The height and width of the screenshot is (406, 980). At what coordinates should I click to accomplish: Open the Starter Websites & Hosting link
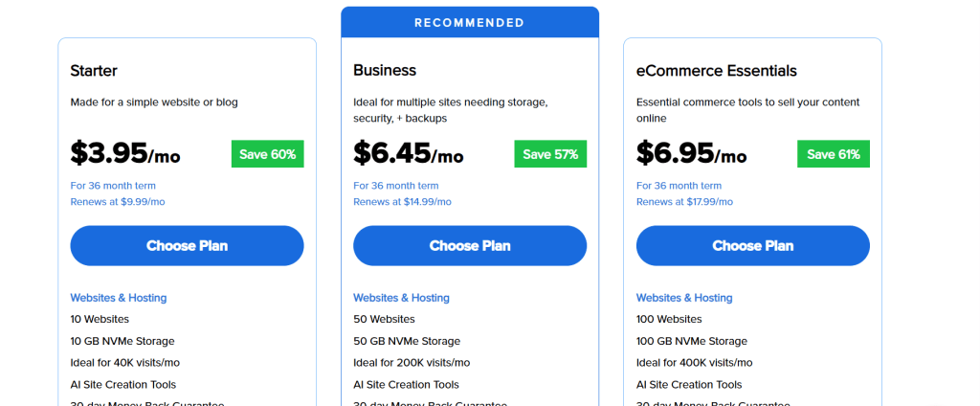point(118,298)
